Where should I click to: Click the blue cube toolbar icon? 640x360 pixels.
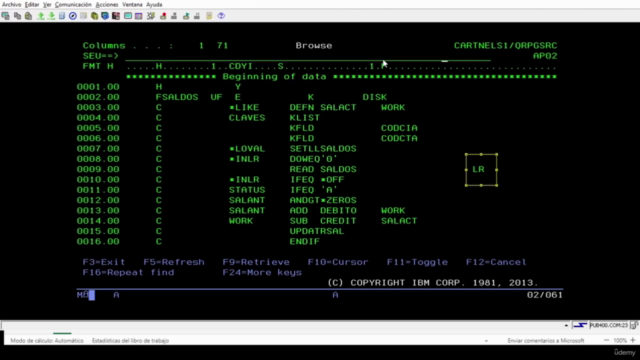click(x=105, y=16)
